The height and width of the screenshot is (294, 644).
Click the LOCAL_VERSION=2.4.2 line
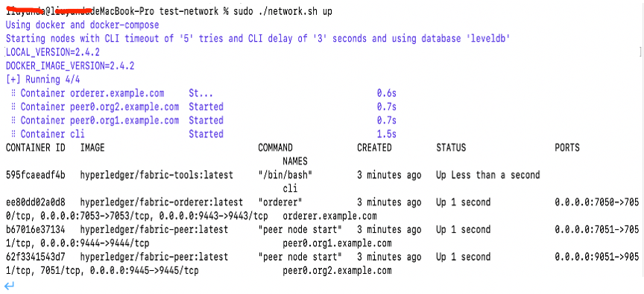(x=53, y=52)
